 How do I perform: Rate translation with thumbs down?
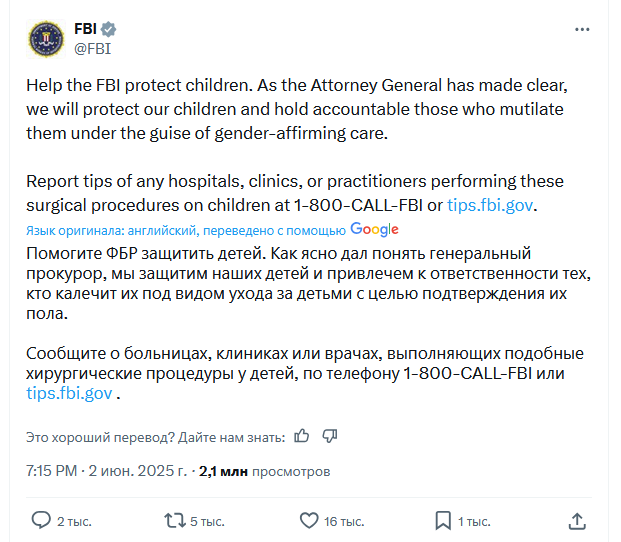coord(330,436)
